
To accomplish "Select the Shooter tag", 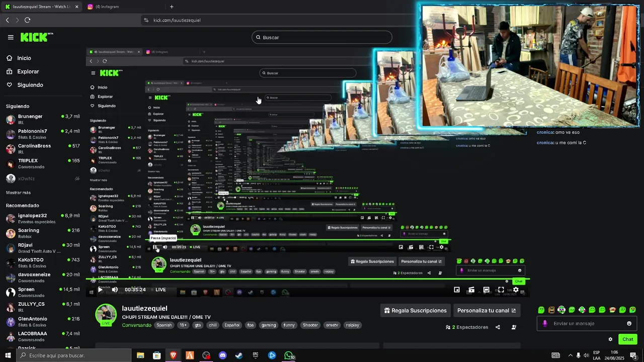I will point(310,325).
